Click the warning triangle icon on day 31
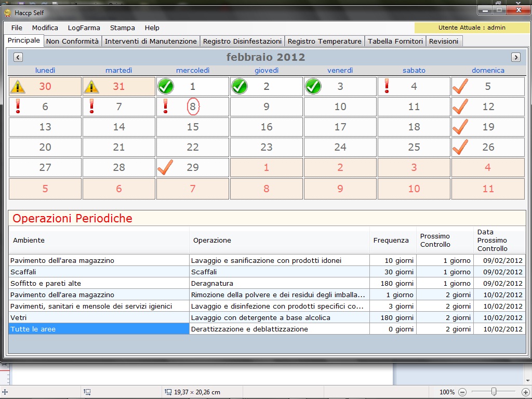Viewport: 532px width, 399px height. click(x=91, y=86)
